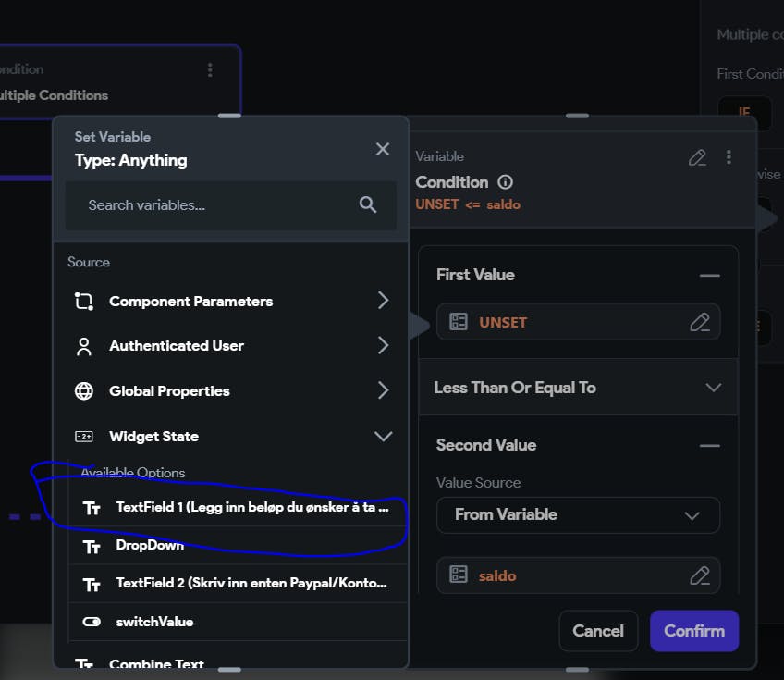Edit the saldo variable pencil icon
The height and width of the screenshot is (680, 784).
(700, 575)
